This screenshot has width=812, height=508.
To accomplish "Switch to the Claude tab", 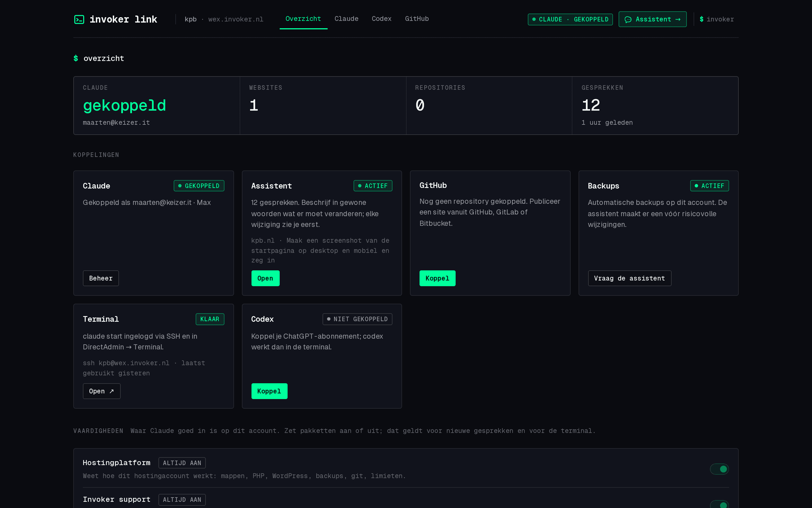I will (346, 19).
